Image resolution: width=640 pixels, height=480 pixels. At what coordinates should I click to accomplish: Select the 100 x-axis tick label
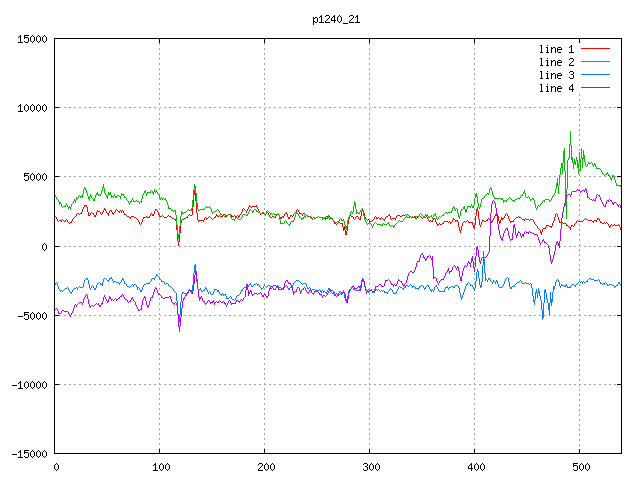point(160,466)
